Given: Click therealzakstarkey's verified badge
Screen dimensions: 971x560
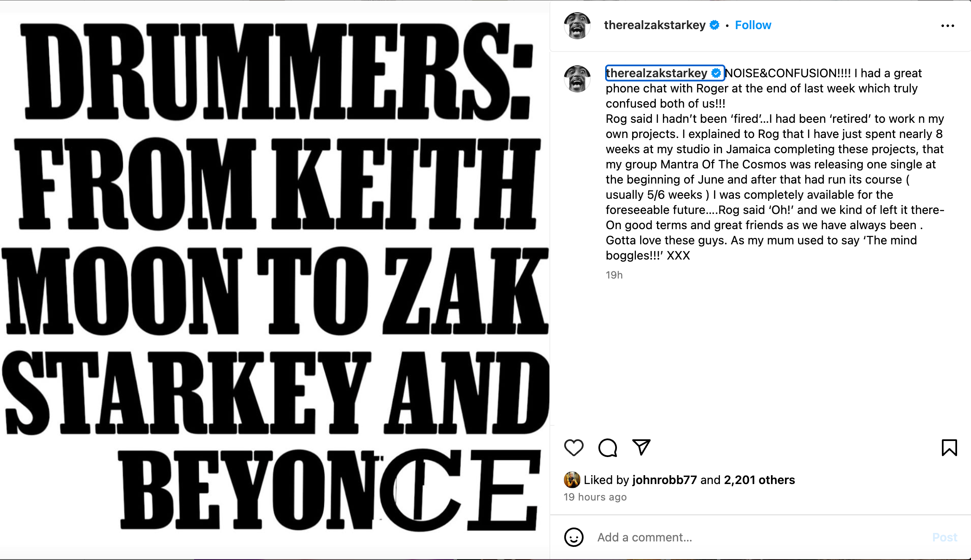Looking at the screenshot, I should click(x=714, y=25).
